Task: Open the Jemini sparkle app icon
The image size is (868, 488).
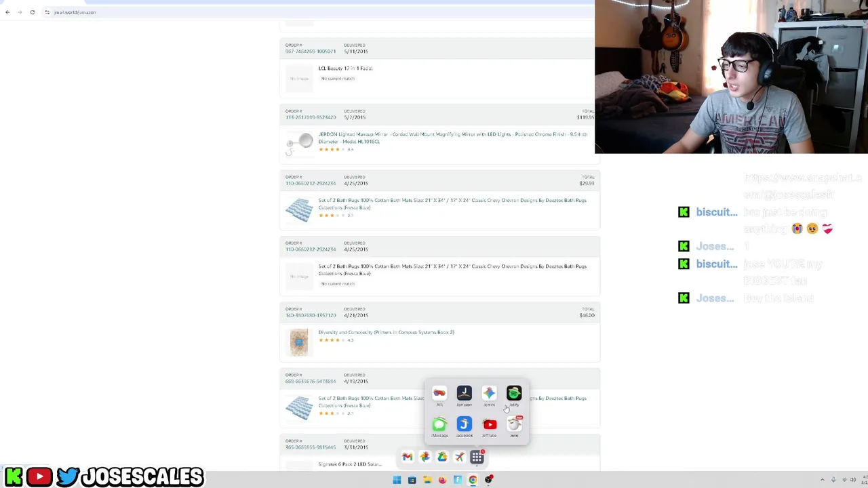Action: coord(489,393)
